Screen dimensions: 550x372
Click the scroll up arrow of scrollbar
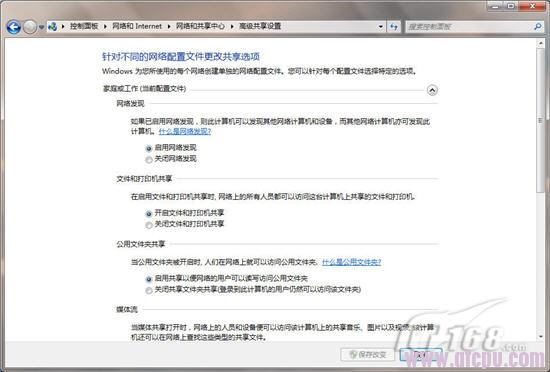tap(540, 43)
